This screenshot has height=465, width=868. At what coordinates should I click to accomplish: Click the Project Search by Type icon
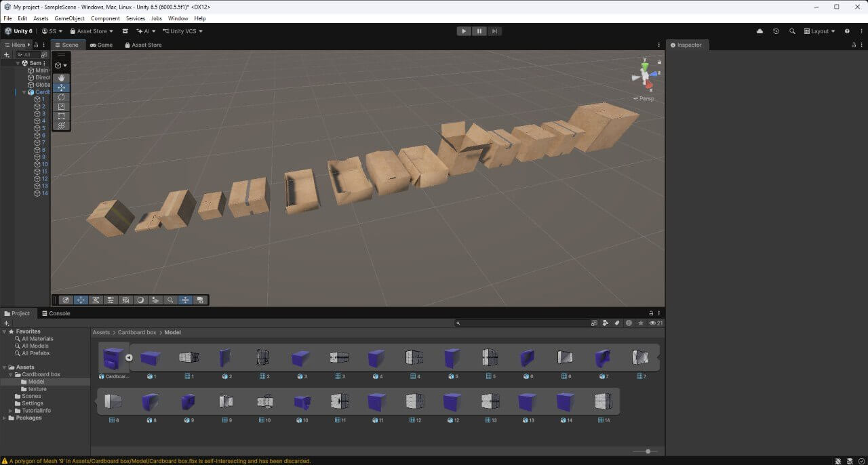point(606,323)
